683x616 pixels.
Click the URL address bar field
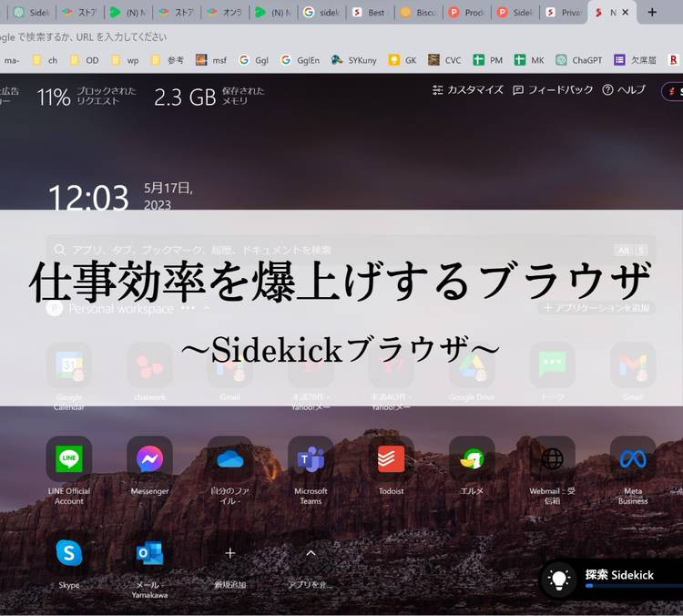(x=341, y=37)
